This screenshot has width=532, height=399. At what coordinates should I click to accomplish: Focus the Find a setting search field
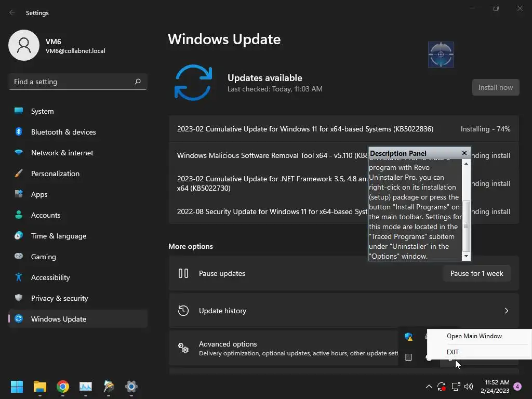click(78, 82)
